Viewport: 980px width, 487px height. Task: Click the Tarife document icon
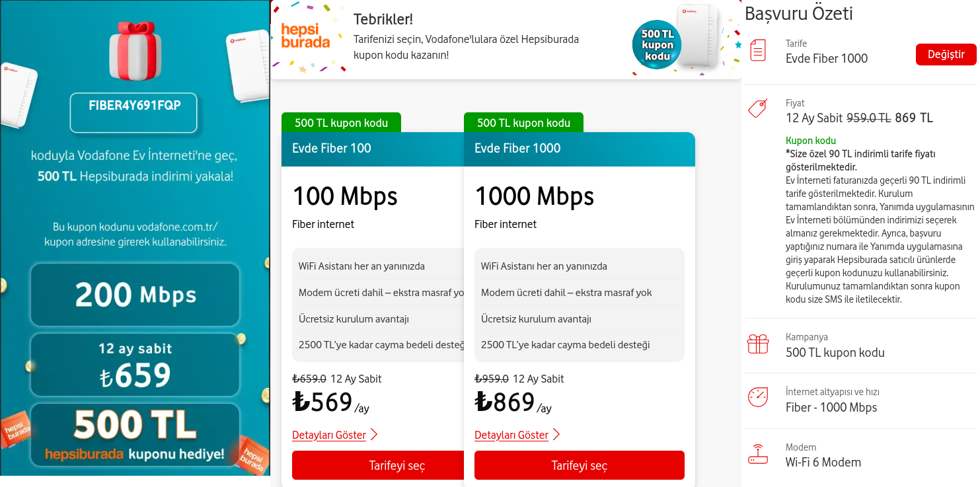click(758, 51)
